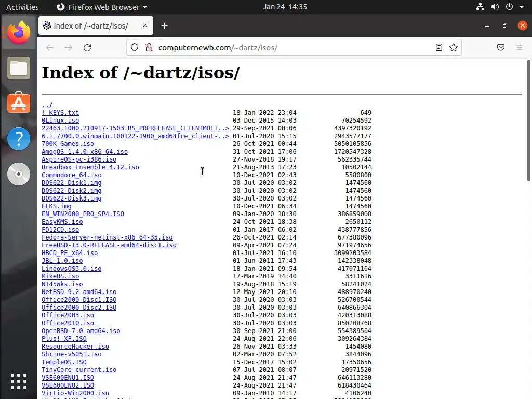Bookmark this page with the star
Viewport: 532px width, 399px height.
click(454, 47)
